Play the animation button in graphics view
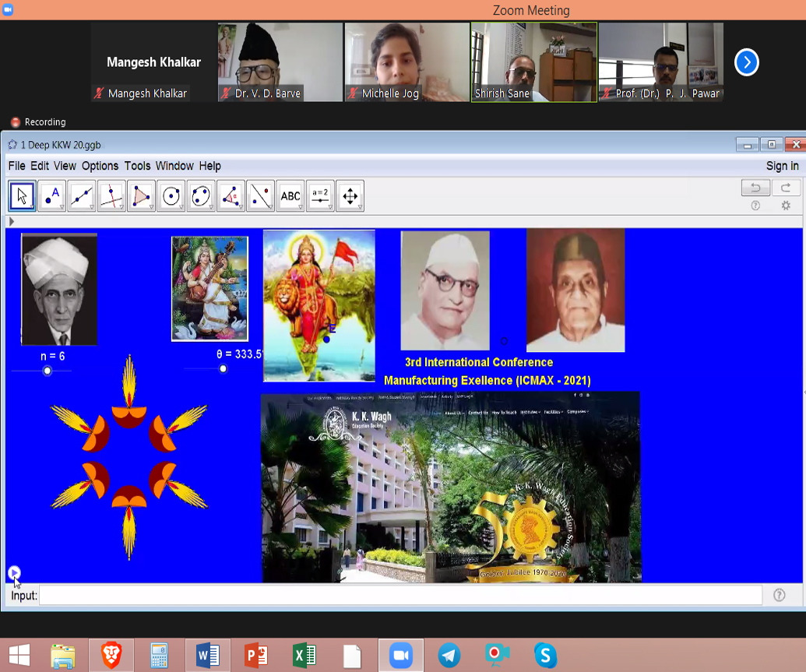 [14, 572]
